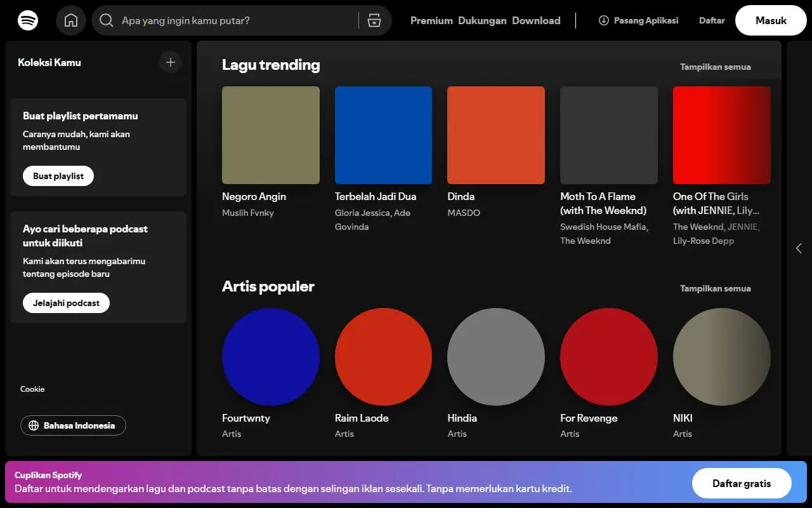Click the Daftar sign-up link

click(x=712, y=20)
